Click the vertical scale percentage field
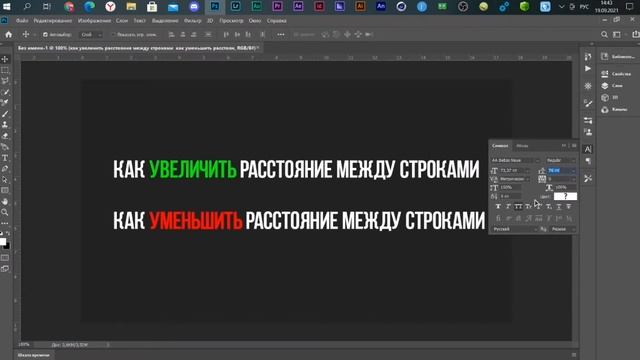This screenshot has width=640, height=360. (511, 188)
